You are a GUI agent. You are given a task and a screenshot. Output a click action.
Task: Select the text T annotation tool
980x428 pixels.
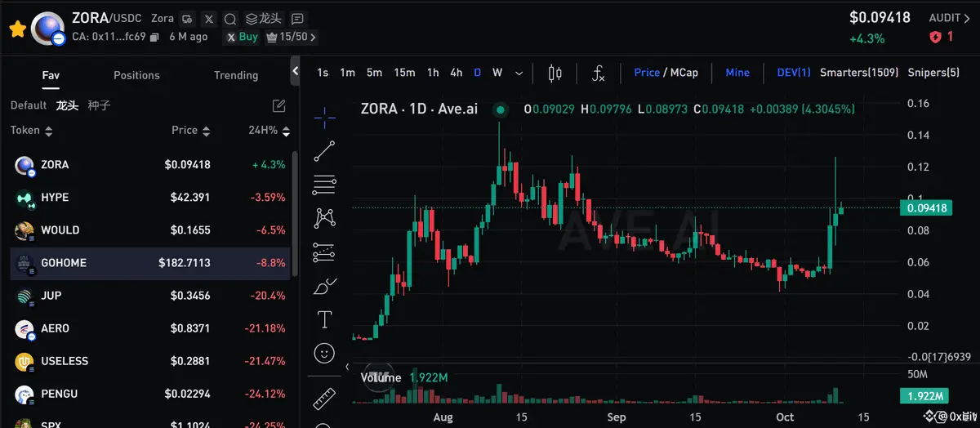[324, 319]
